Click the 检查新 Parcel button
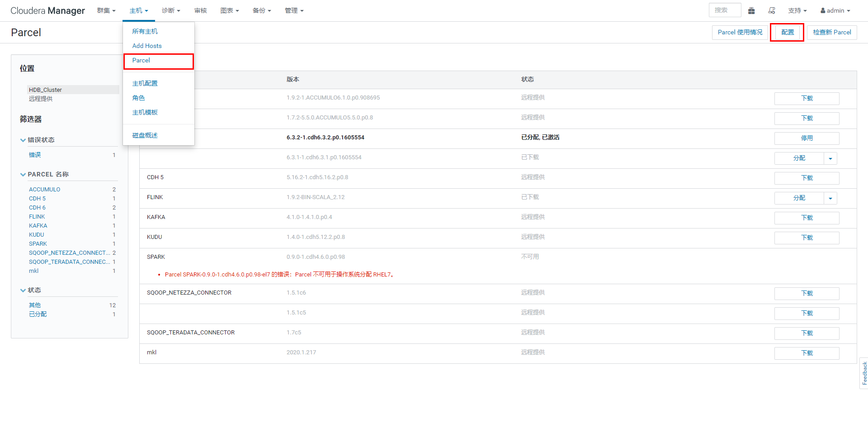This screenshot has width=868, height=424. (831, 32)
